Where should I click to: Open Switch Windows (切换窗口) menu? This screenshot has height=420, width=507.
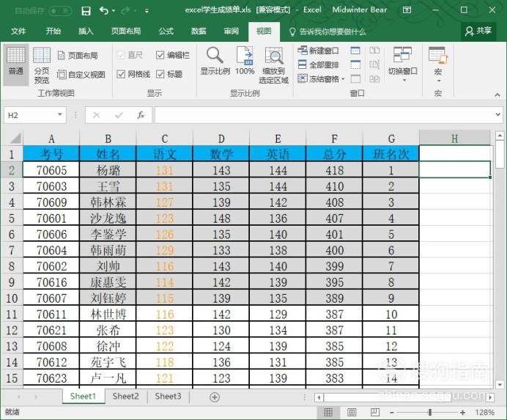402,64
